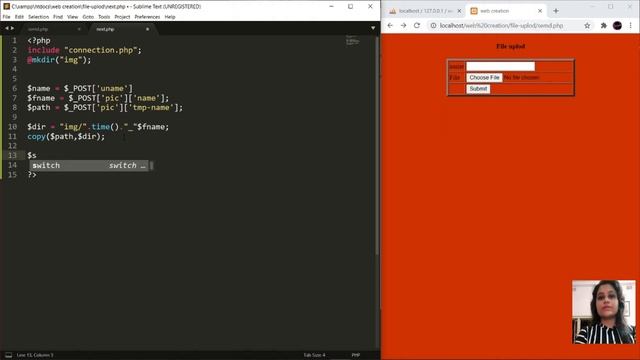Click the browser address bar URL
The height and width of the screenshot is (360, 640).
pos(501,25)
